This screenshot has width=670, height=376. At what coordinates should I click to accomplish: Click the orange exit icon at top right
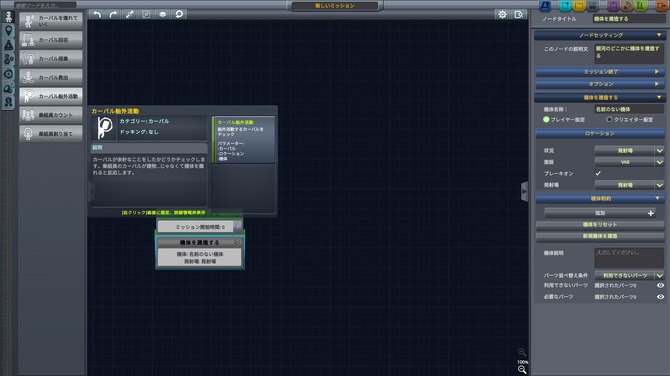[x=662, y=6]
